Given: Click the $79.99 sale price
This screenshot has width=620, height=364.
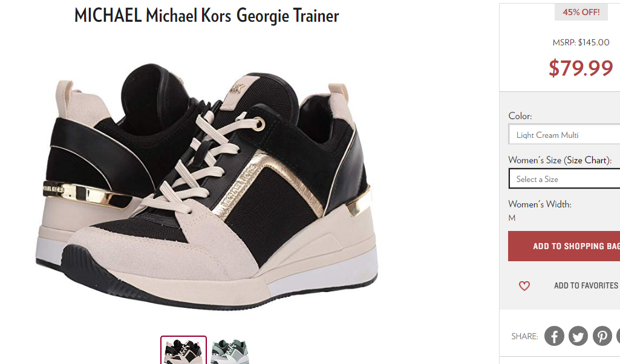Looking at the screenshot, I should click(x=581, y=68).
